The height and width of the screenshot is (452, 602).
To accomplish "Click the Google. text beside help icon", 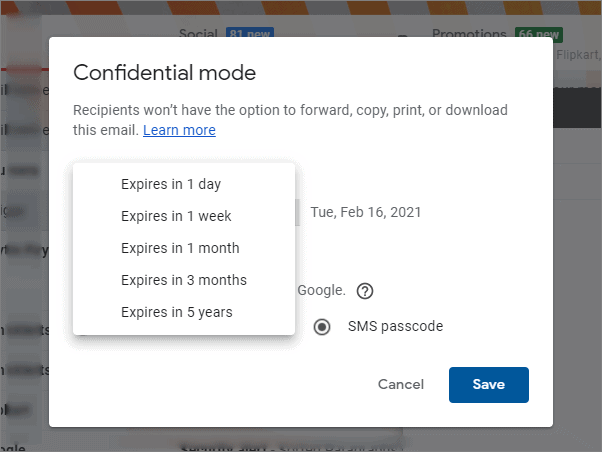I will point(322,290).
